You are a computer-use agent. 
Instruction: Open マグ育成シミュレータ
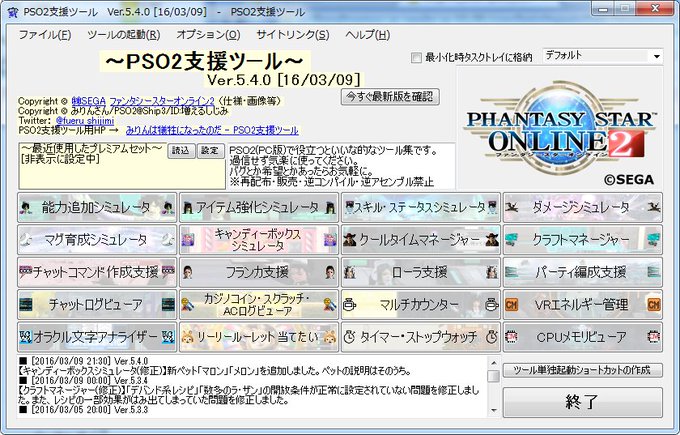pos(97,240)
